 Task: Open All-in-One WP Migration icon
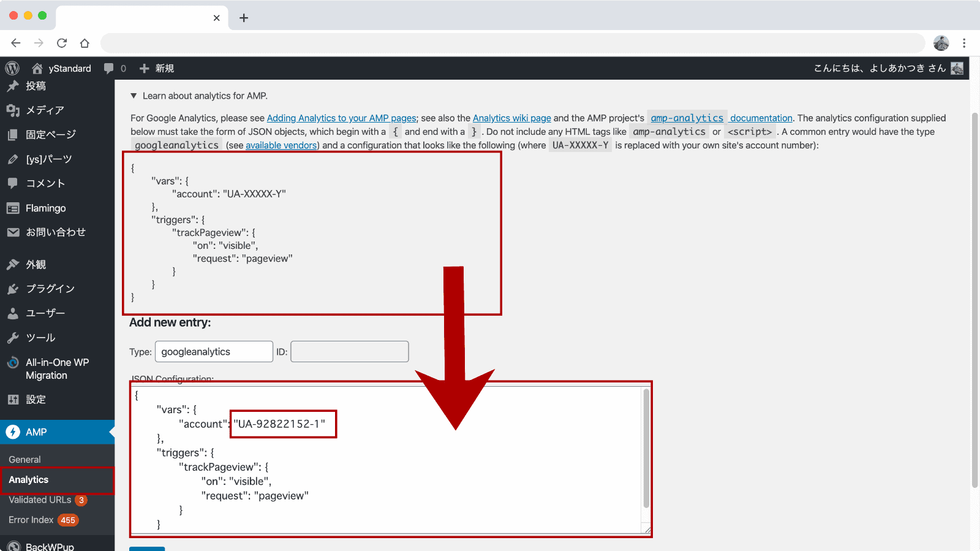[13, 362]
